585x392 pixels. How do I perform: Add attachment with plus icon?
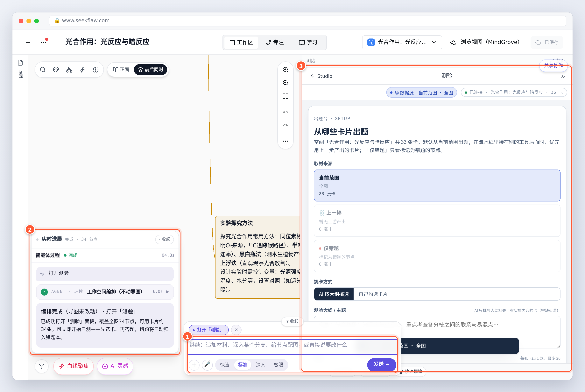[194, 365]
